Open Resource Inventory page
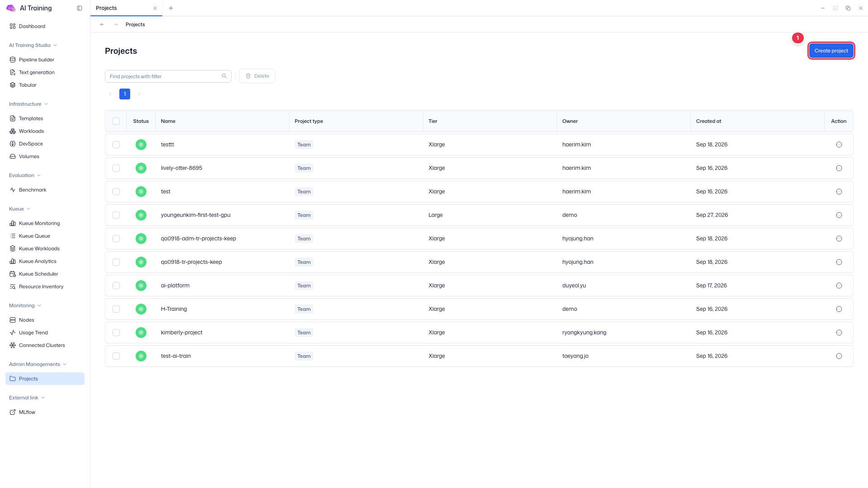868x488 pixels. pos(45,286)
